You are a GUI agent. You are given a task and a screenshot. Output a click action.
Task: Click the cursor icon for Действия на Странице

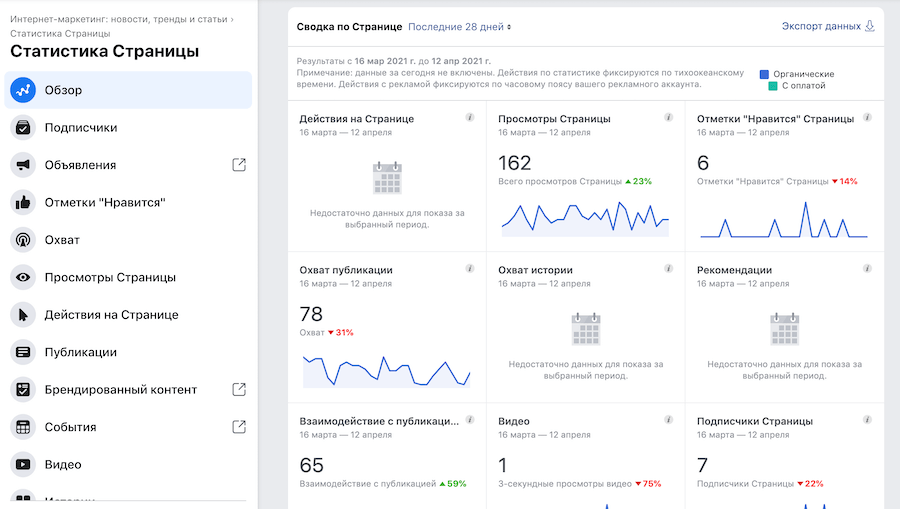pos(23,315)
